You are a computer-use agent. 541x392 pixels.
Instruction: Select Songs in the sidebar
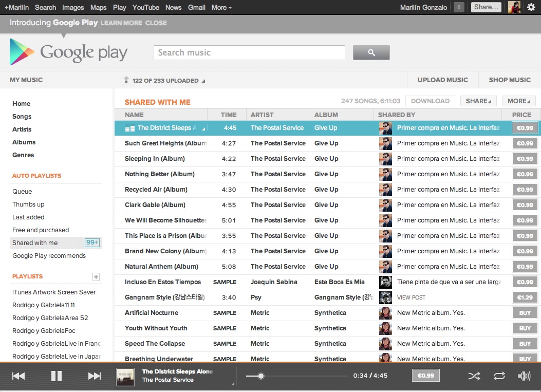[x=22, y=117]
